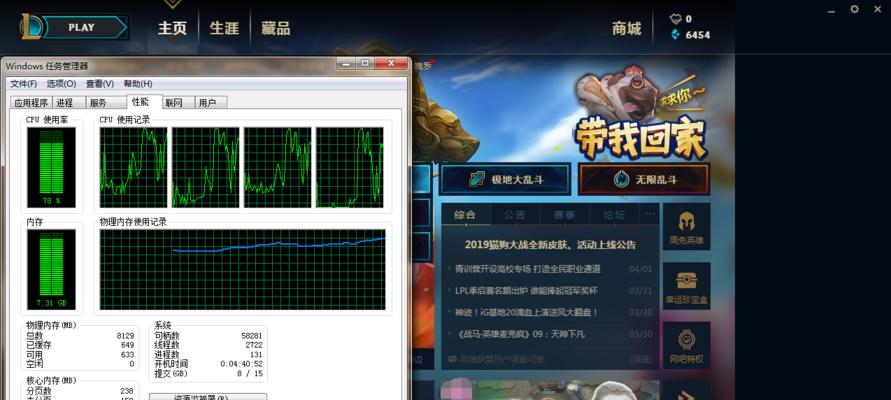The image size is (891, 400).
Task: Close the Windows 任务管理器 window
Action: click(391, 63)
